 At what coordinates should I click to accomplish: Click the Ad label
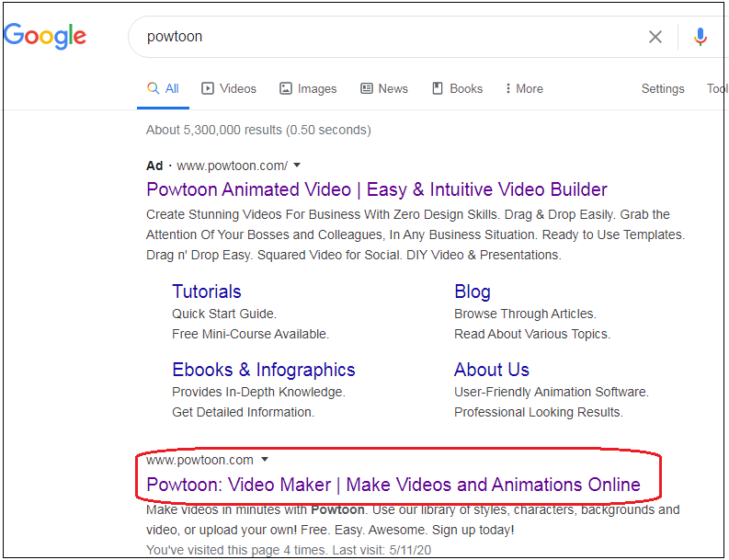pos(154,166)
